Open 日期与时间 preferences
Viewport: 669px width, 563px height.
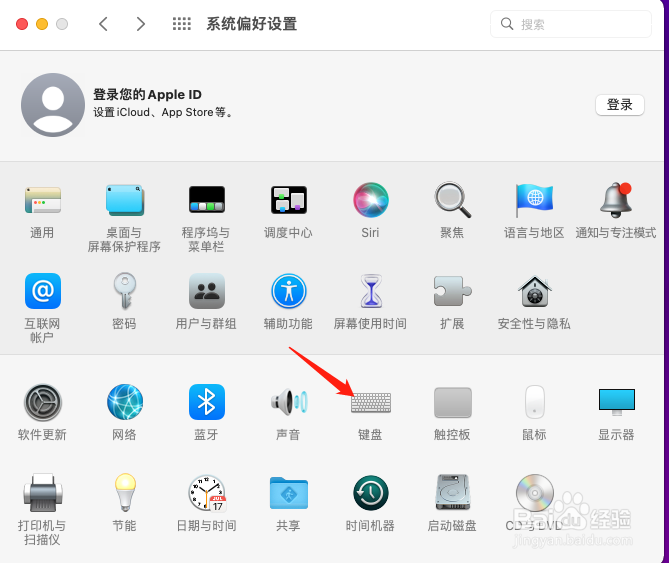pos(207,493)
